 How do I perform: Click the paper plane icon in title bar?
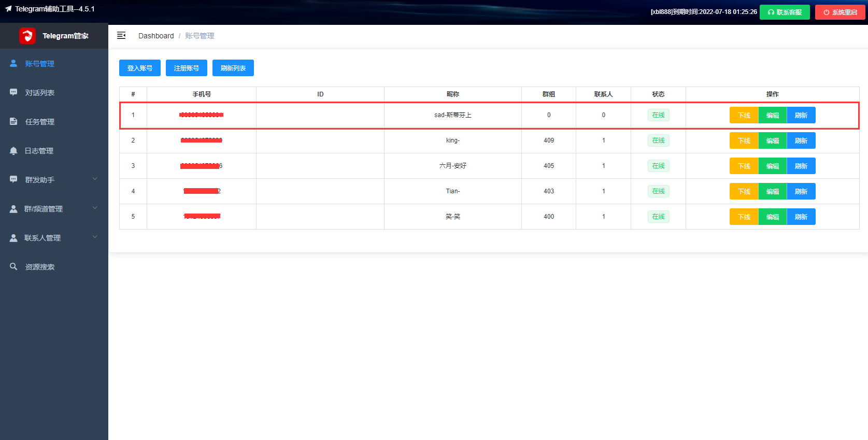[8, 9]
